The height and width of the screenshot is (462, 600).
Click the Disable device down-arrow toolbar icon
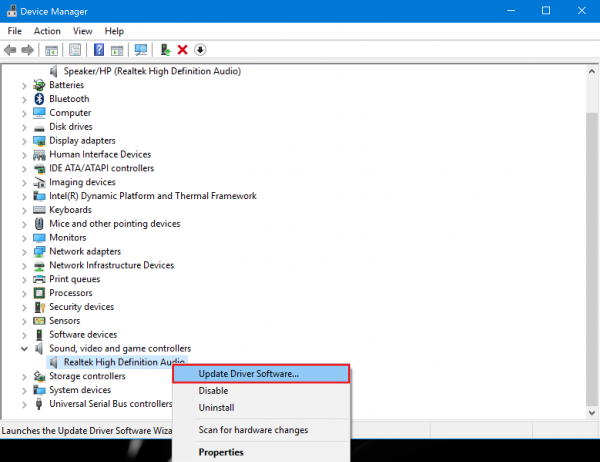coord(200,50)
